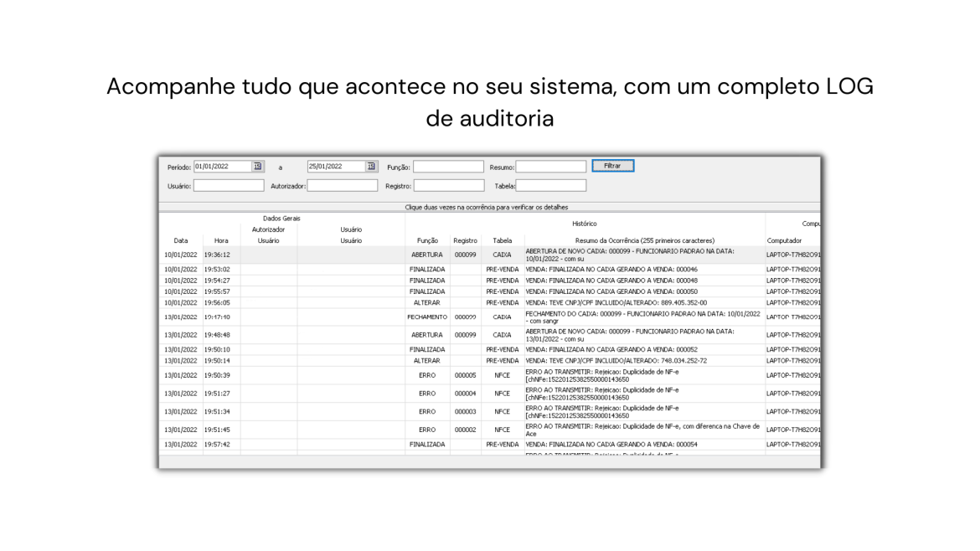This screenshot has width=980, height=551.
Task: Select the FECHAMENTO row for CAIXA 000099
Action: (427, 317)
